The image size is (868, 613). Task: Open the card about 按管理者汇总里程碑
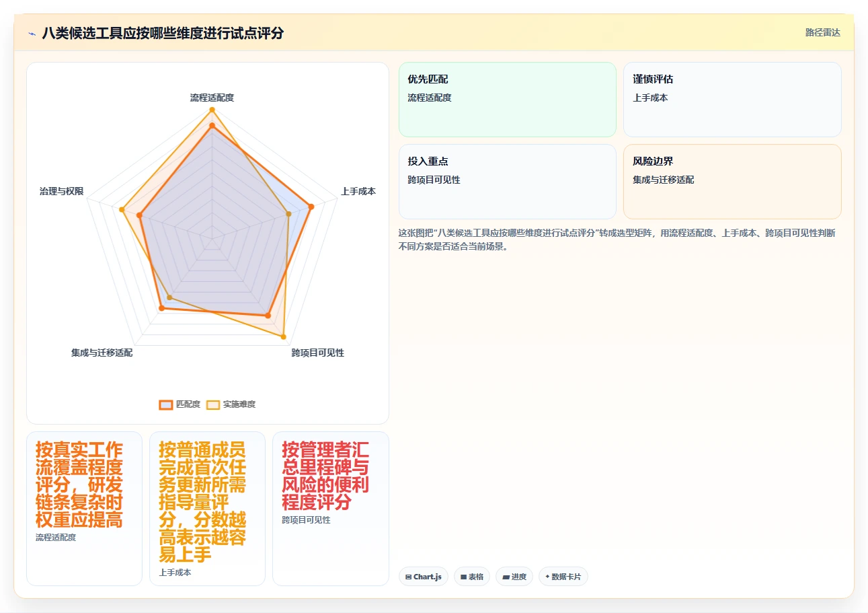331,509
